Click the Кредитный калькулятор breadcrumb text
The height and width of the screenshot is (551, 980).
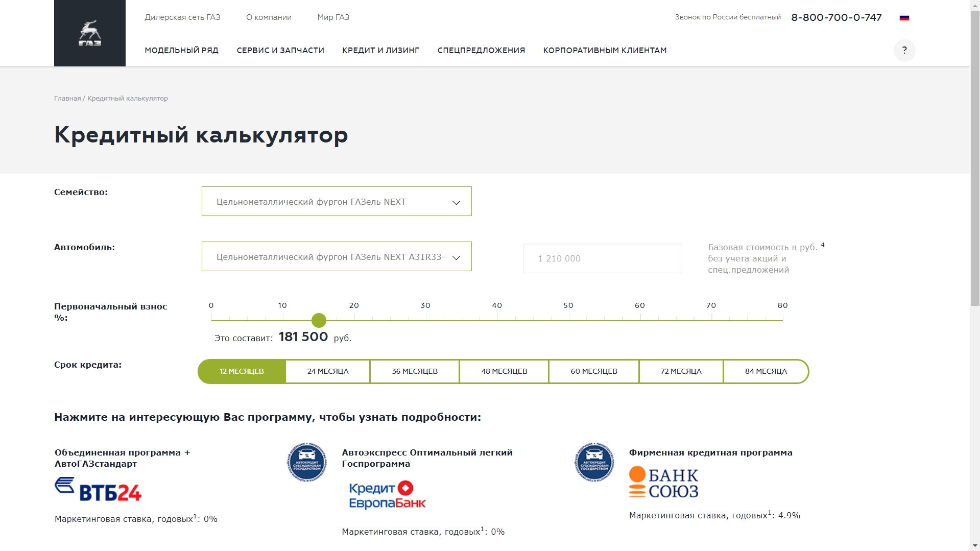click(128, 98)
